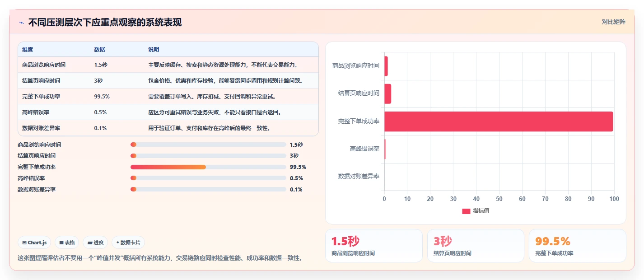Screen dimensions: 644x280
Task: Click the 完整下单成功率 chart bar
Action: [x=499, y=121]
